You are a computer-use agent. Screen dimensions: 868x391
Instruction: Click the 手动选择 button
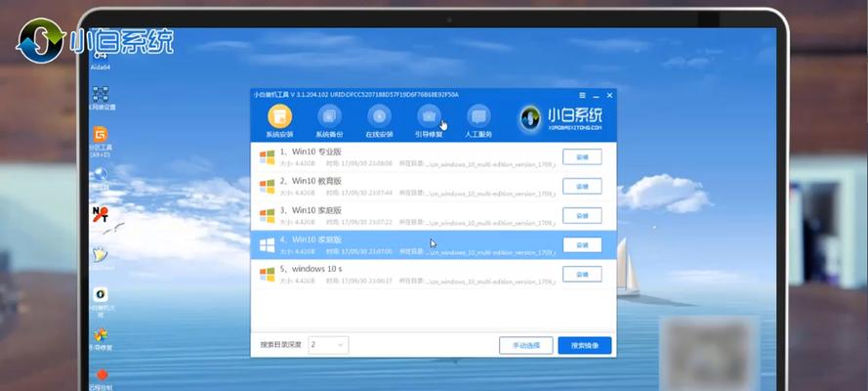tap(526, 346)
